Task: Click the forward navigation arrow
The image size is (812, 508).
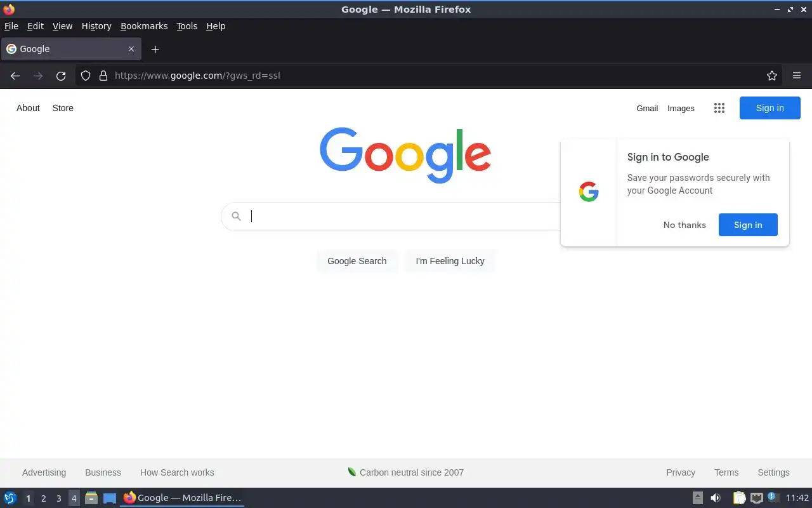Action: [38, 76]
